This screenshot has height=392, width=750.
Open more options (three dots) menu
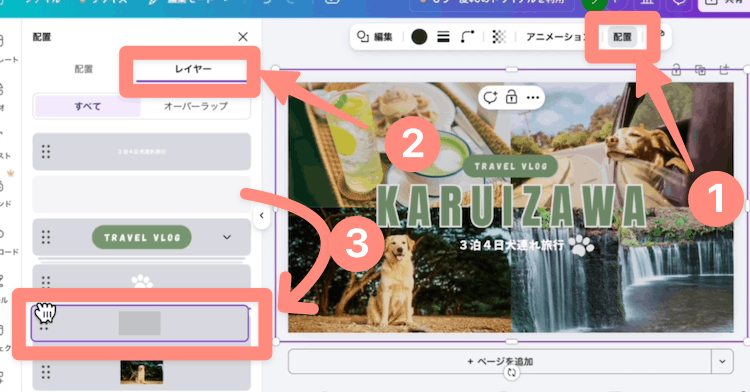pyautogui.click(x=532, y=98)
